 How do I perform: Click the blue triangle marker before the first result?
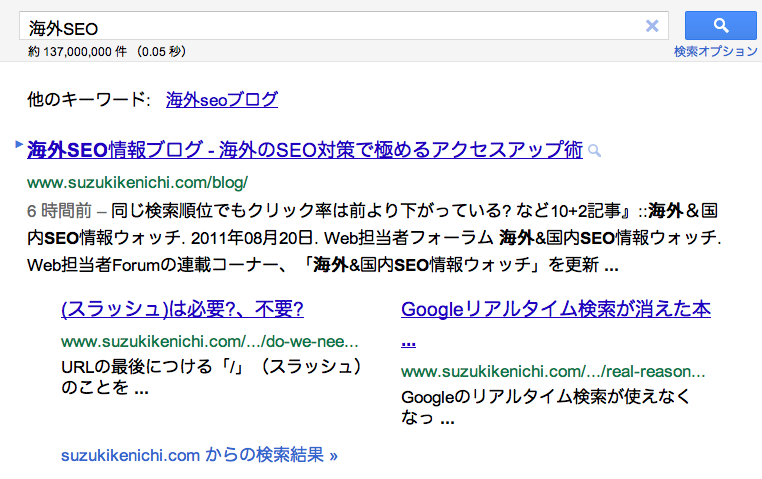[19, 144]
